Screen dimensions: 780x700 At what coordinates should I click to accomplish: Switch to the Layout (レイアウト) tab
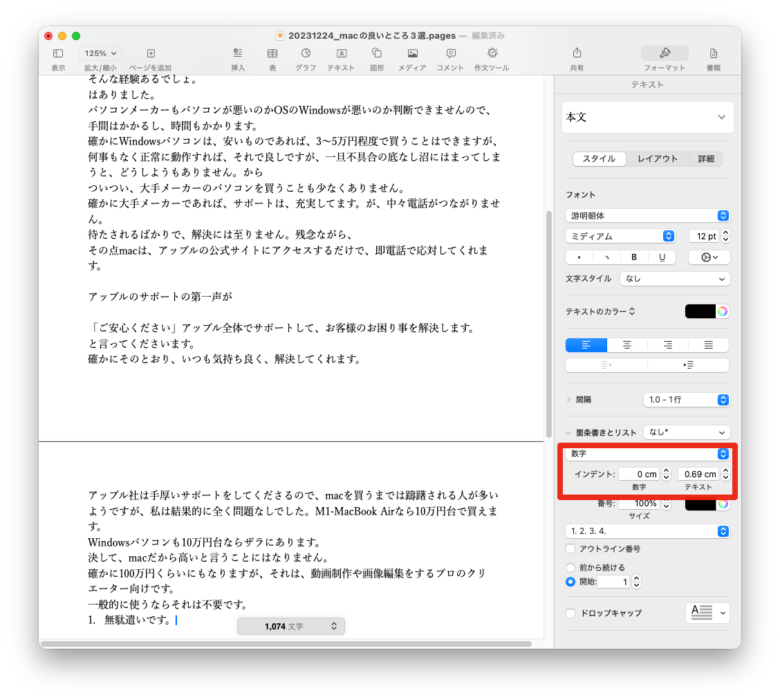[x=657, y=159]
